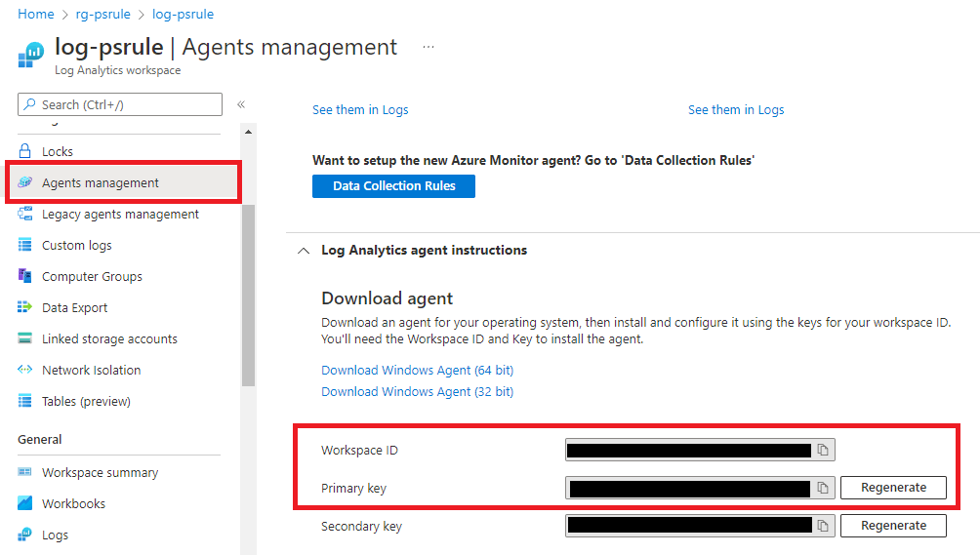Viewport: 980px width, 555px height.
Task: Collapse the sidebar with double chevron
Action: (241, 104)
